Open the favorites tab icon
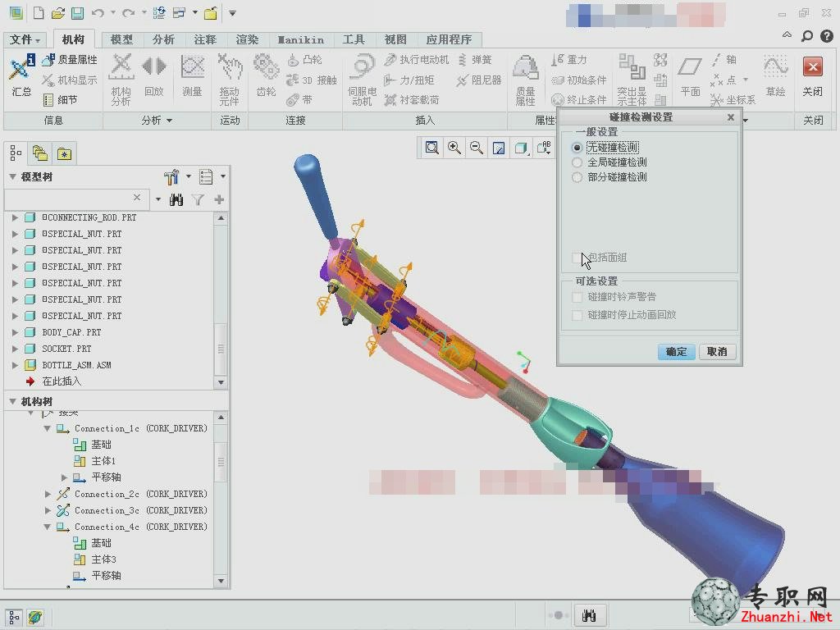This screenshot has width=840, height=630. 64,153
